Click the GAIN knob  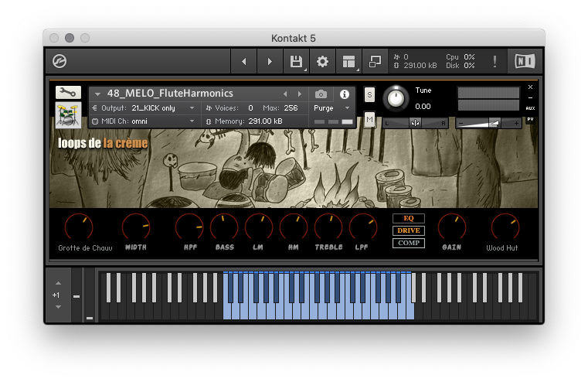click(x=452, y=227)
